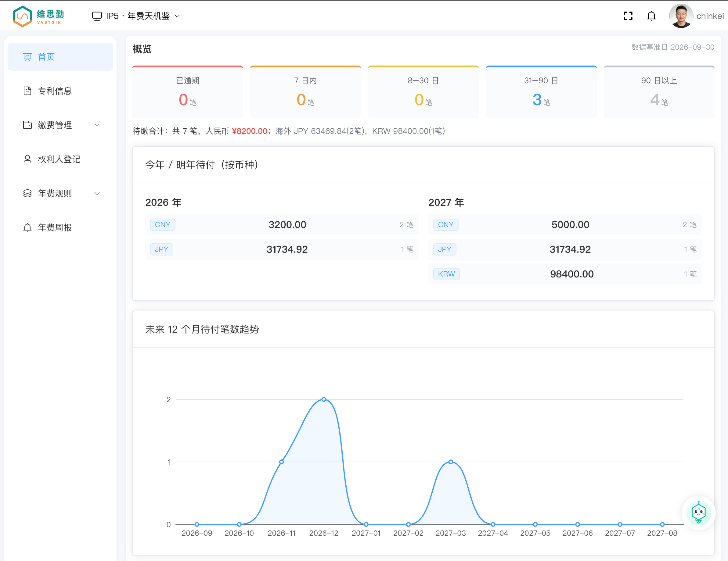
Task: Click the 年费周报 bell icon
Action: (x=27, y=227)
